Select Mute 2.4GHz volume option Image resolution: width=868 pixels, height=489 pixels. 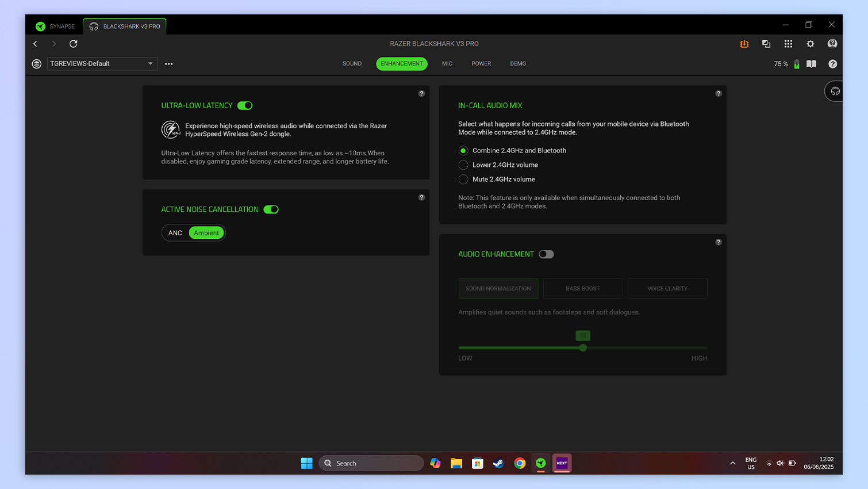[x=463, y=179]
